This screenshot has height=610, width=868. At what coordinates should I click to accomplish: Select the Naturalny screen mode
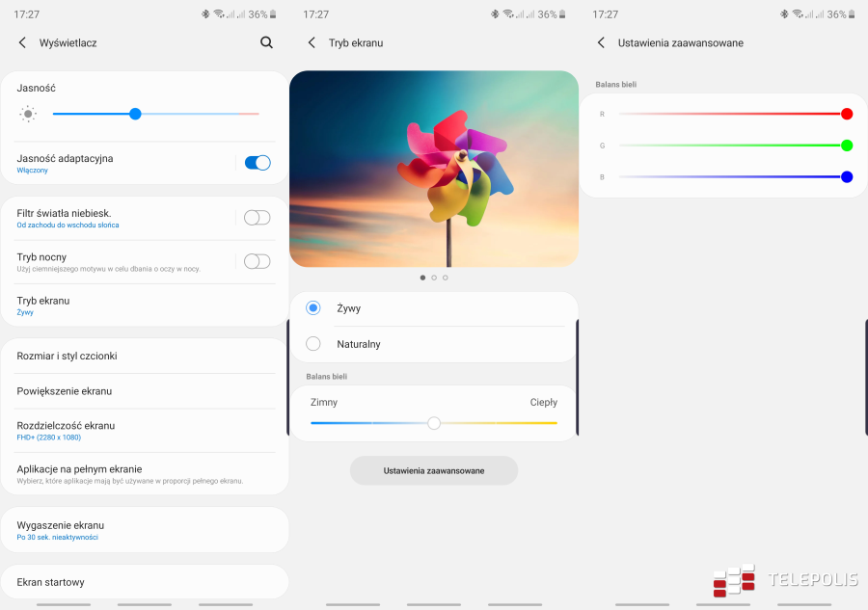pos(312,343)
